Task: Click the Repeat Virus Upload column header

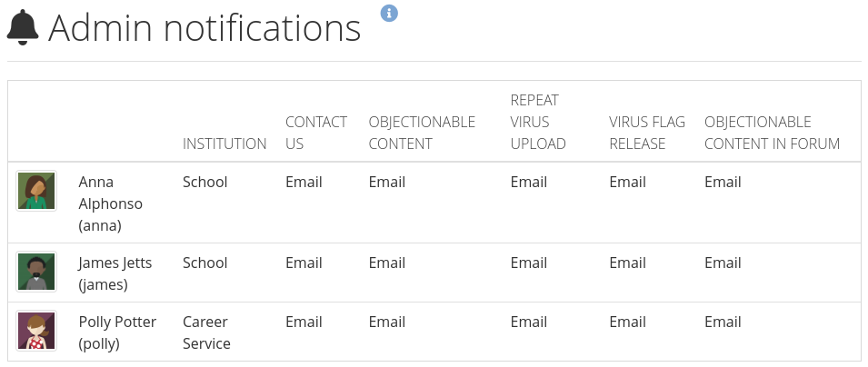Action: [x=538, y=122]
